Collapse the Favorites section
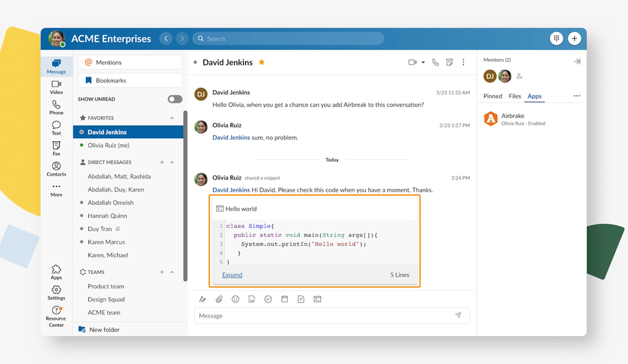Image resolution: width=628 pixels, height=364 pixels. (173, 117)
